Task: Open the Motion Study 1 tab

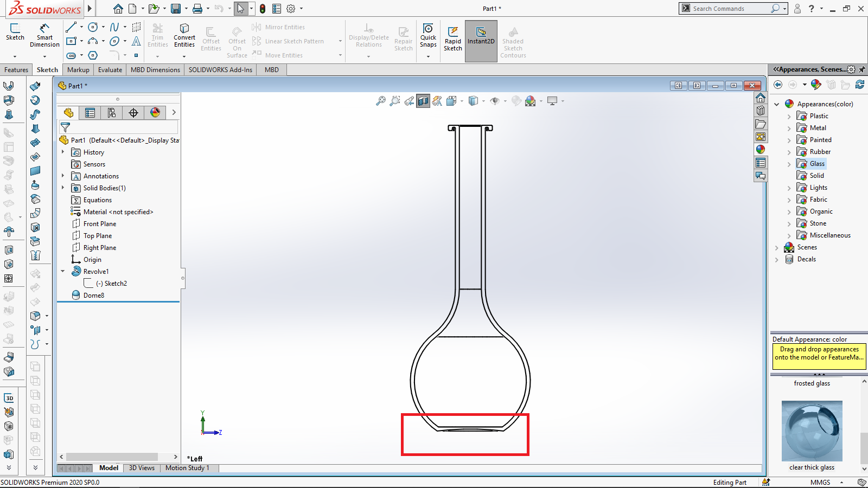Action: pos(187,468)
